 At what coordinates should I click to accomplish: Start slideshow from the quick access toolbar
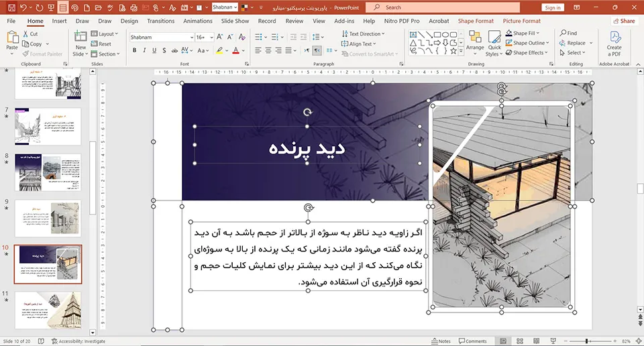(51, 7)
